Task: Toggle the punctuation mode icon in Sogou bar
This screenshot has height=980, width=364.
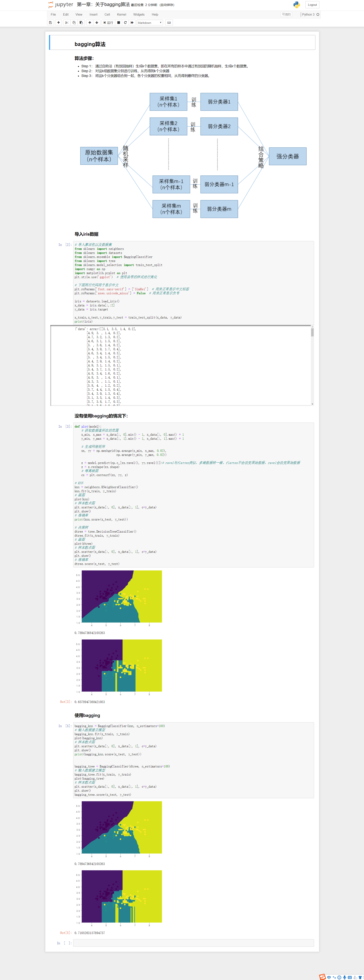Action: tap(334, 977)
